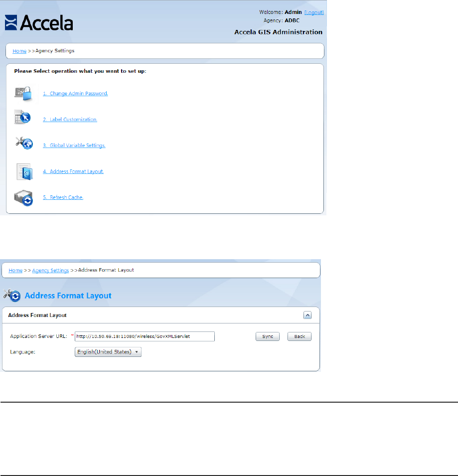Click the Change Admin Password lock icon

(23, 94)
